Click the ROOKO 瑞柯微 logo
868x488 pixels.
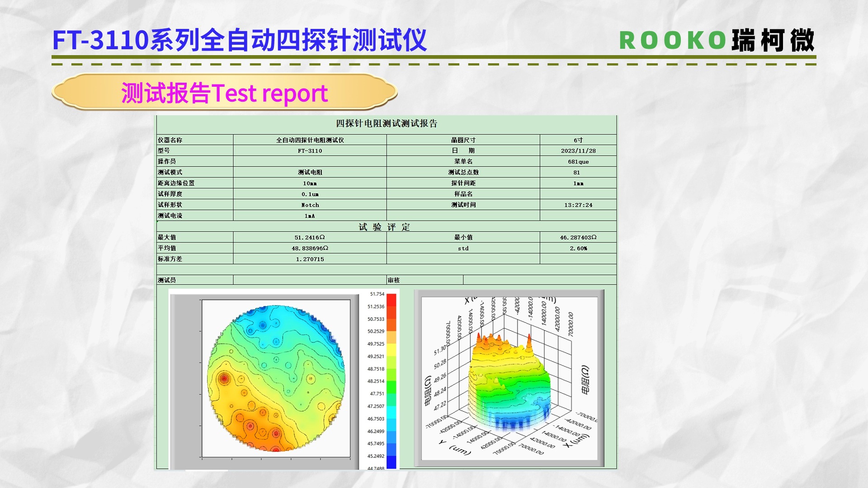(717, 40)
